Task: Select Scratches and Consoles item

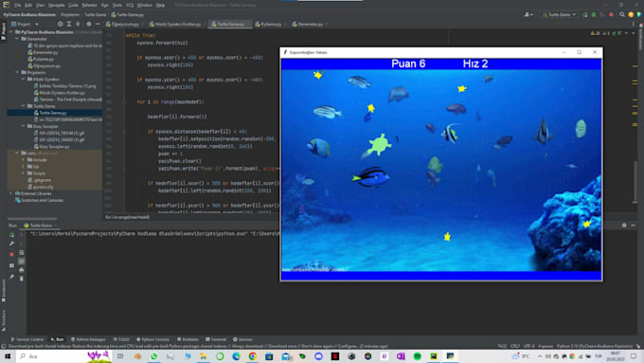Action: [x=39, y=200]
